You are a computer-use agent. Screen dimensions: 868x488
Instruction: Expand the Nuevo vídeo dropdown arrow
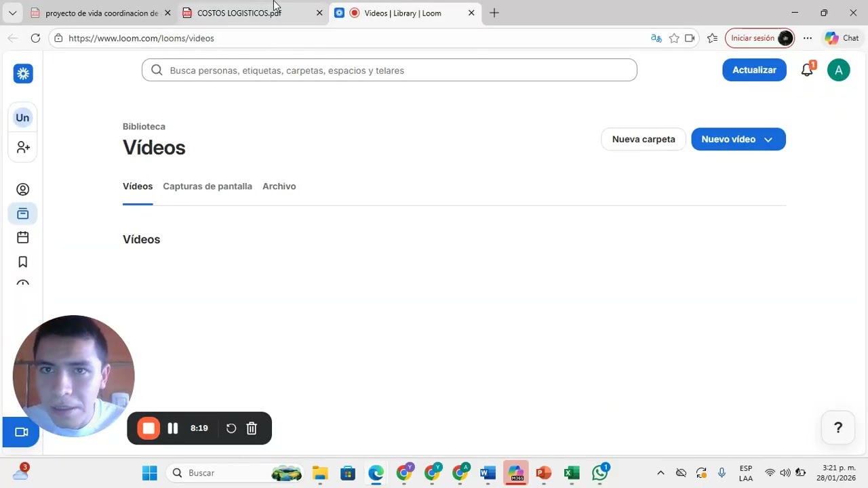[x=768, y=140]
